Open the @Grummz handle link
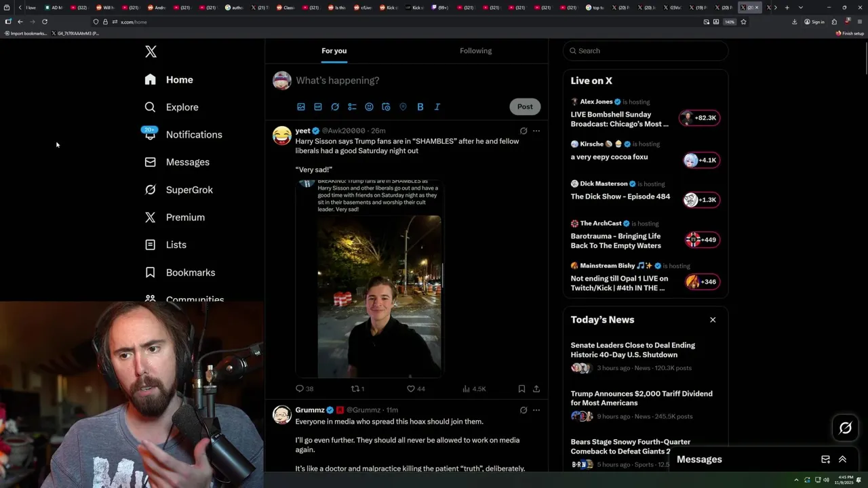The width and height of the screenshot is (868, 488). tap(363, 410)
